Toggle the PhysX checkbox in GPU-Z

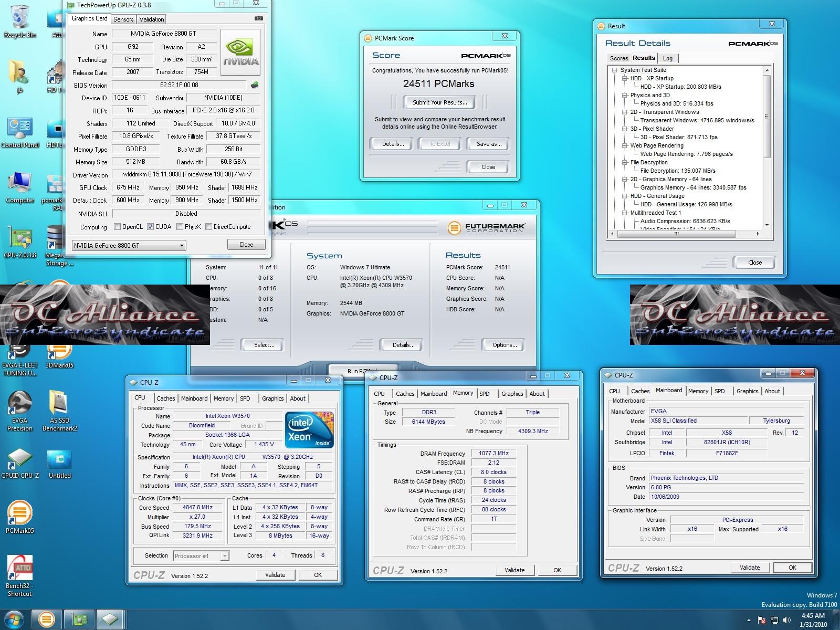click(180, 227)
